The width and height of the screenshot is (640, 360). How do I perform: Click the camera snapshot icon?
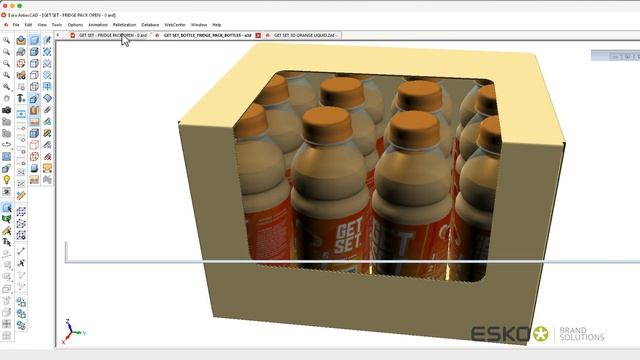(7, 110)
